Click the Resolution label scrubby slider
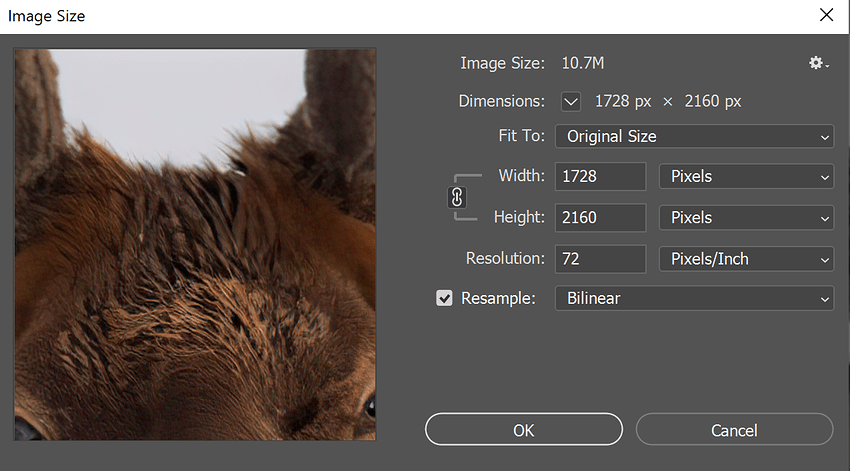Viewport: 850px width, 471px height. click(x=505, y=259)
